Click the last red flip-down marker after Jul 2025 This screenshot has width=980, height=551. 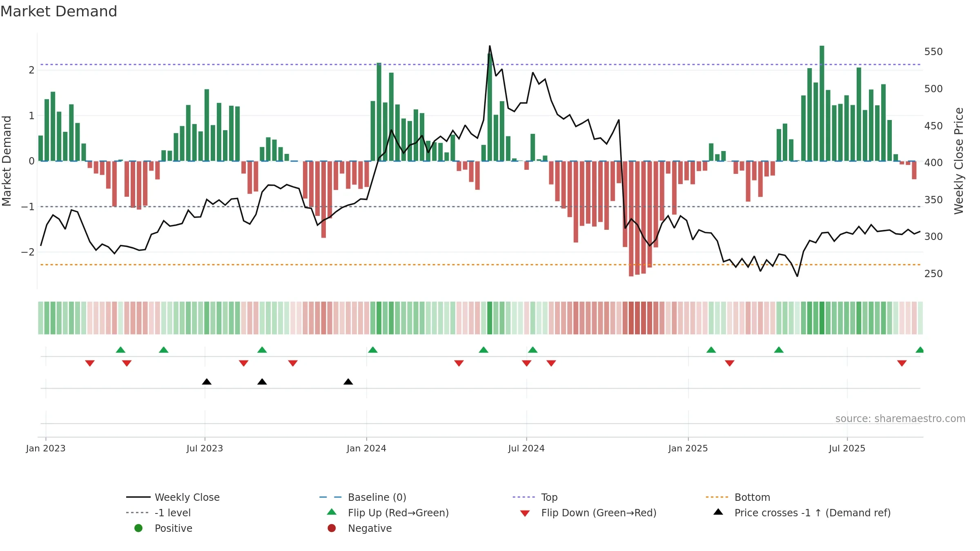[x=902, y=363]
